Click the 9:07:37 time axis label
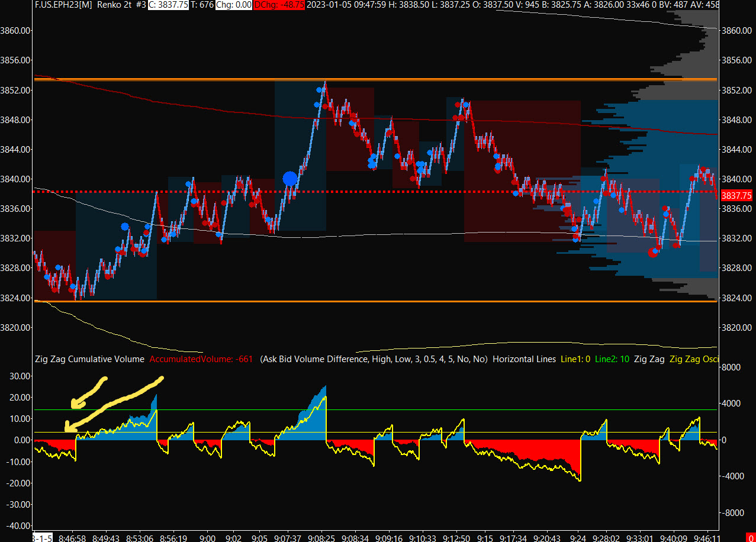The height and width of the screenshot is (542, 756). (x=288, y=539)
